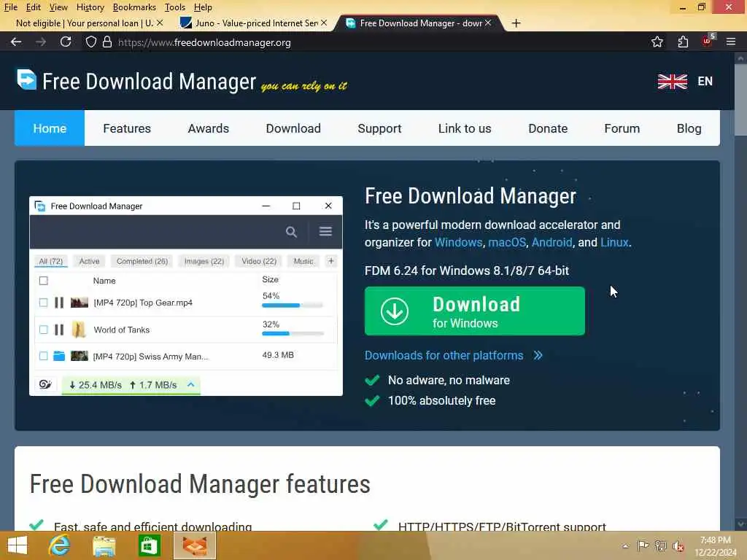The image size is (747, 560).
Task: Expand the speed panel up-chevron
Action: coord(190,384)
